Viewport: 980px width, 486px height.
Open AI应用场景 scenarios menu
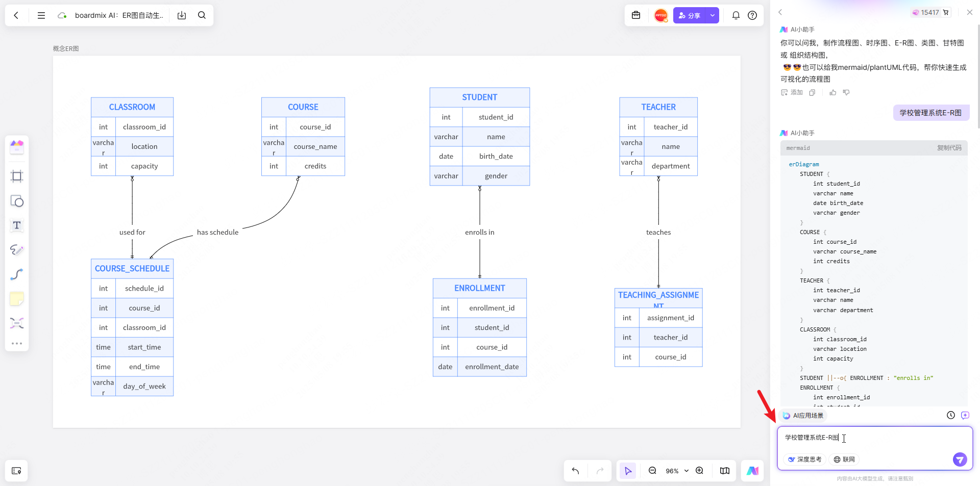(x=803, y=416)
